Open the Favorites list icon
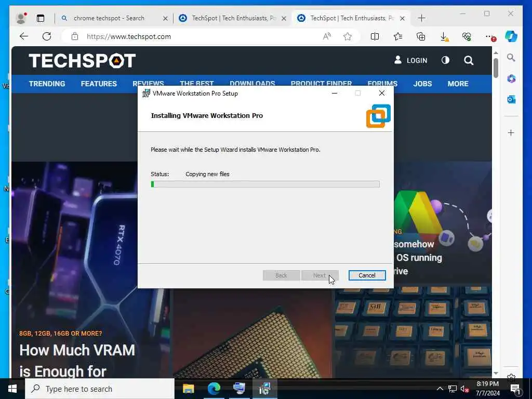Screen dimensions: 532x399 coord(398,36)
